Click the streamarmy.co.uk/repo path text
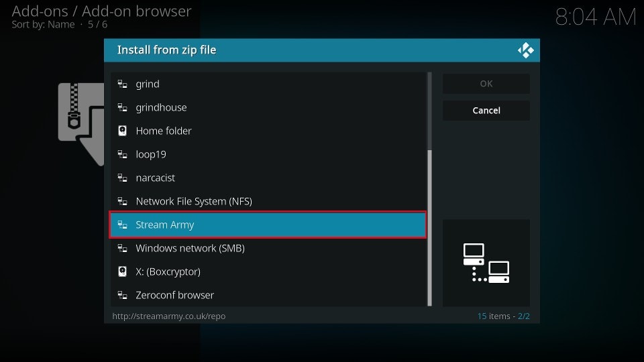Screen dimensions: 644x362 [169, 316]
